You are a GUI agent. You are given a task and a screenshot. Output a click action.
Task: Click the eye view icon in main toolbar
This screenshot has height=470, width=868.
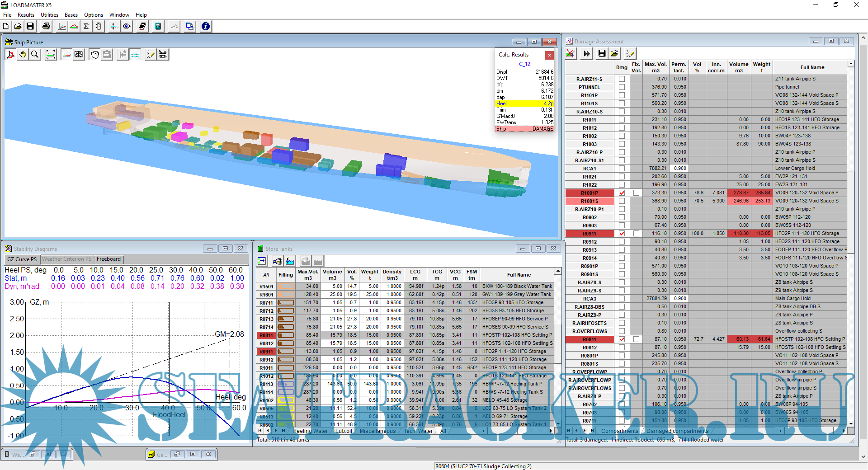127,26
